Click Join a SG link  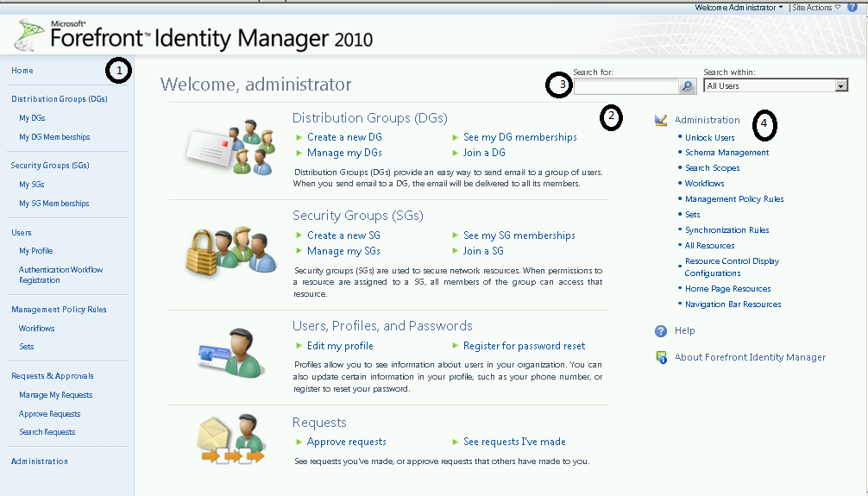point(483,251)
